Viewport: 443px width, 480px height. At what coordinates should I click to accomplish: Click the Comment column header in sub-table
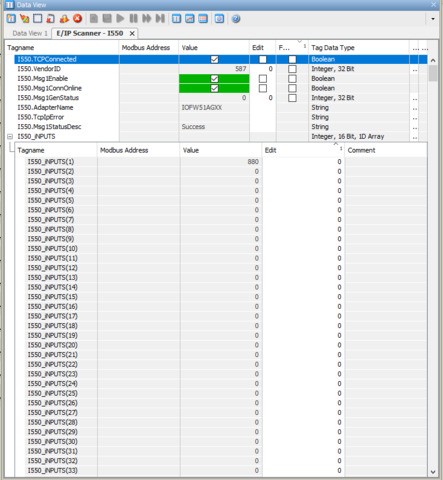386,150
